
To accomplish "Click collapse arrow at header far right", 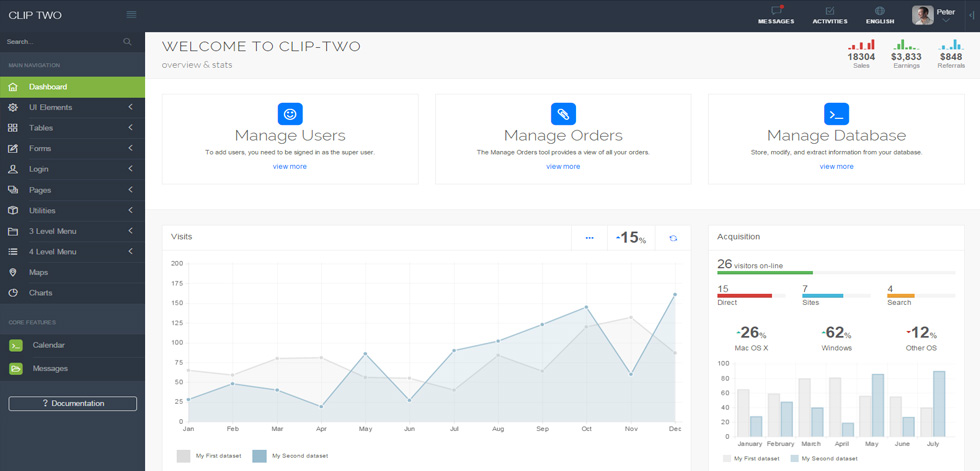I will click(x=971, y=15).
